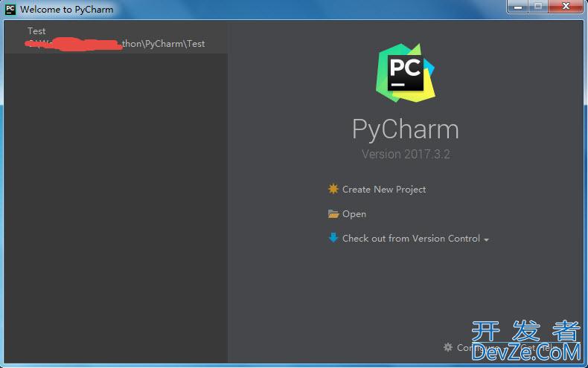This screenshot has height=368, width=588.
Task: Close the Welcome to PyCharm window
Action: tap(566, 7)
